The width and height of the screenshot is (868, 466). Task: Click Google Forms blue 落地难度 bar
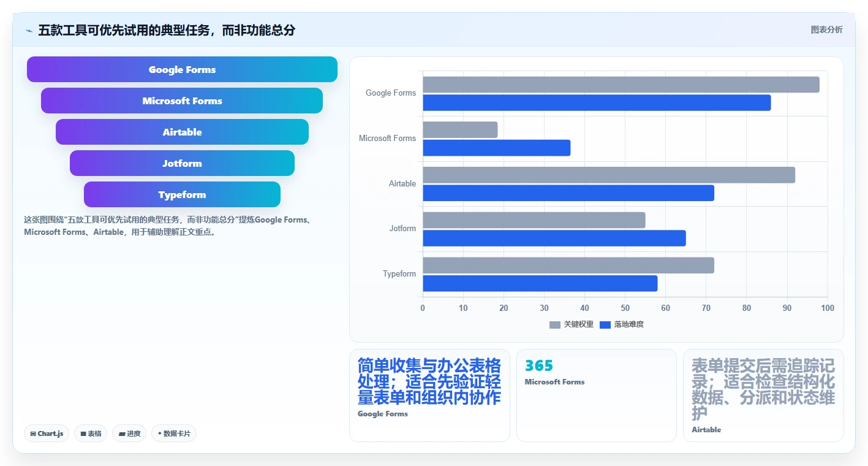point(597,103)
